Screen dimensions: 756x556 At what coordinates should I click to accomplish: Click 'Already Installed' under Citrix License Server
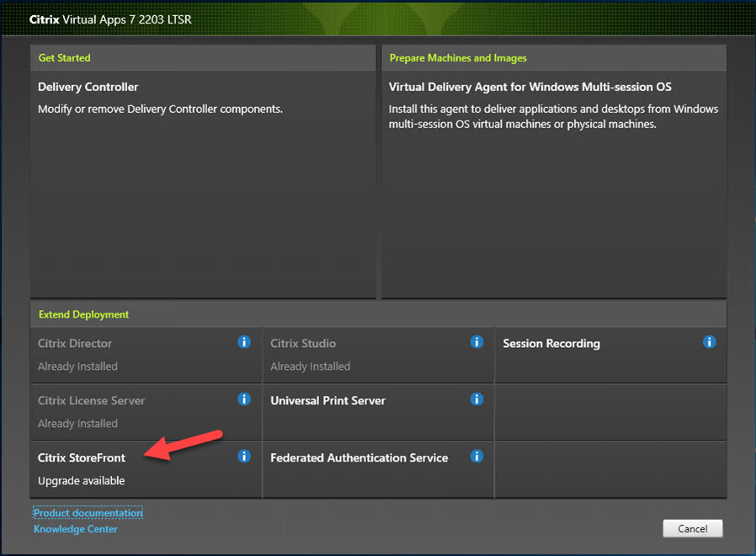77,423
